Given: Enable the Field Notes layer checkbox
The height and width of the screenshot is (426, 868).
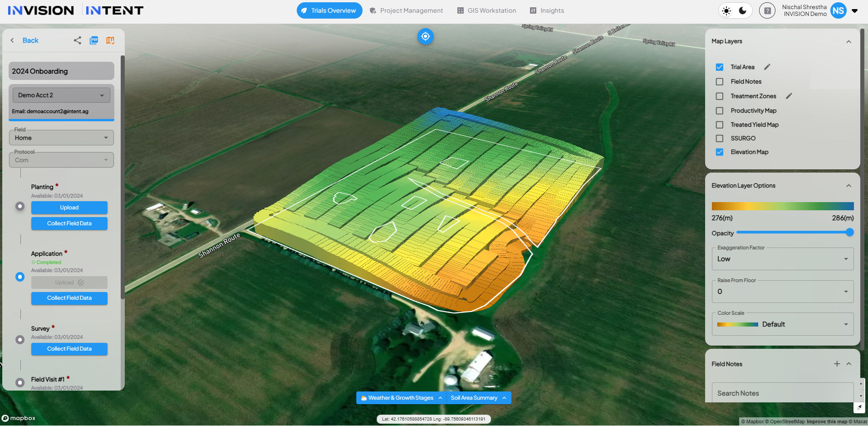Looking at the screenshot, I should click(x=720, y=82).
